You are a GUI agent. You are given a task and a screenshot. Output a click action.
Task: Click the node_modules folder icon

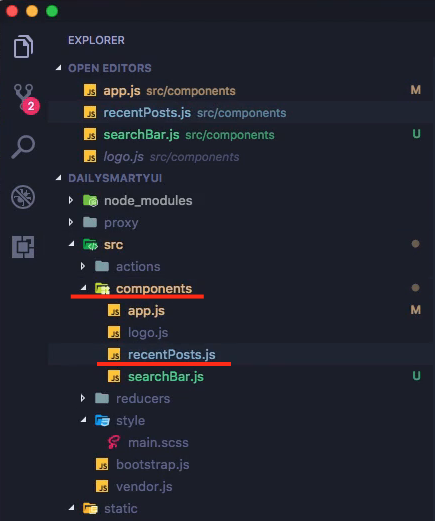pos(90,201)
